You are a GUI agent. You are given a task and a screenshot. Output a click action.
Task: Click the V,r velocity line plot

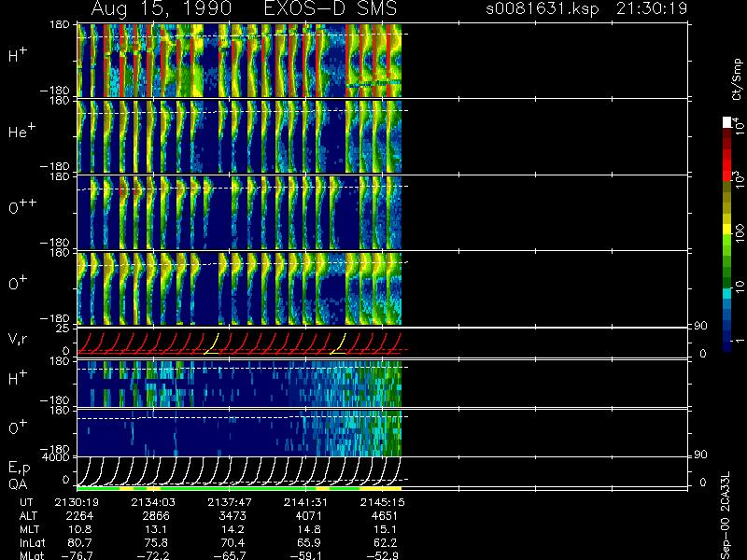click(x=239, y=343)
